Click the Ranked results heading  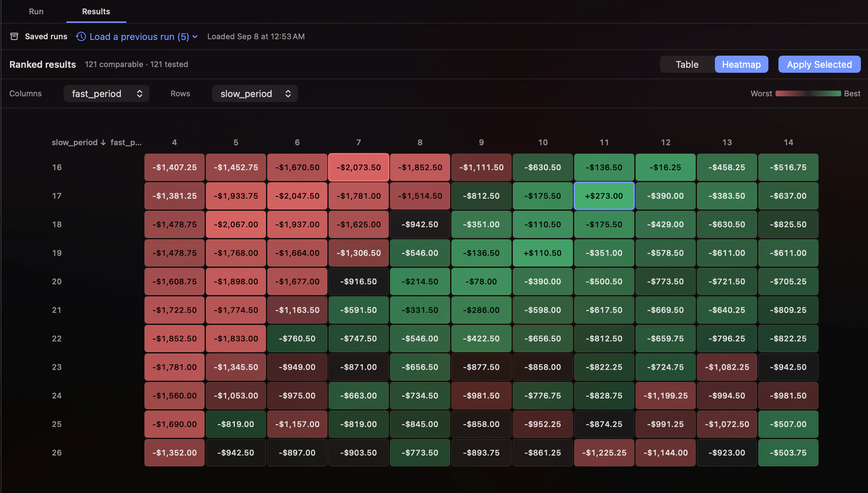42,64
